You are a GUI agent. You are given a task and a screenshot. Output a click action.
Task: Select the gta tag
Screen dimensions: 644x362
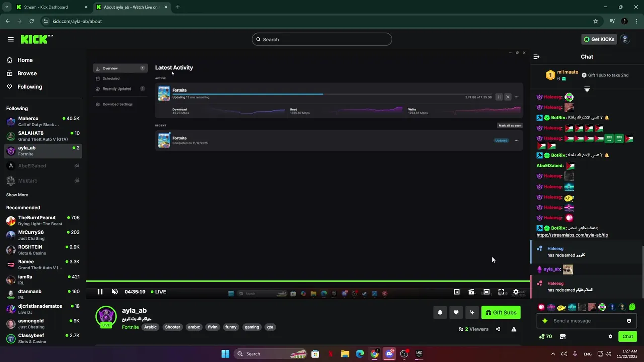270,327
